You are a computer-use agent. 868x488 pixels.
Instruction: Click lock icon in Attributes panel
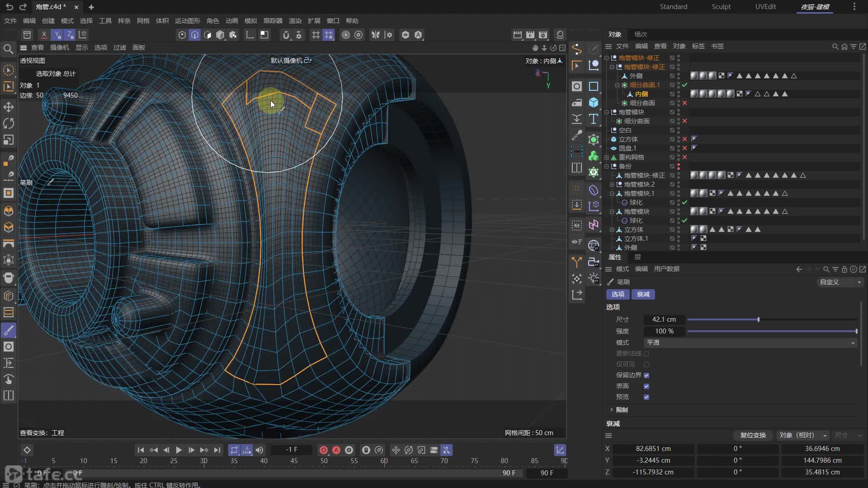[x=844, y=269]
